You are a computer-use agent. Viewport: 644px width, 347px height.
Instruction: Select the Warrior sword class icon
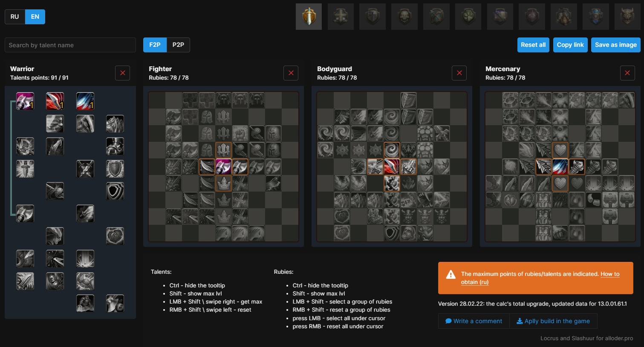click(x=309, y=17)
